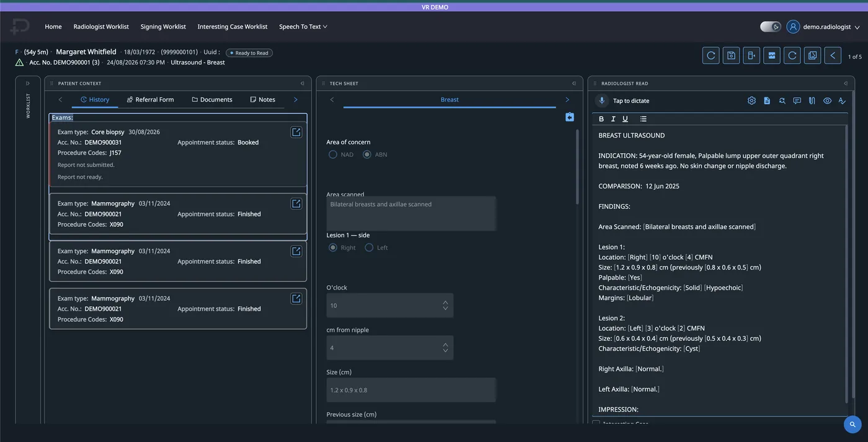
Task: Go to previous case with back arrow button
Action: [x=833, y=56]
